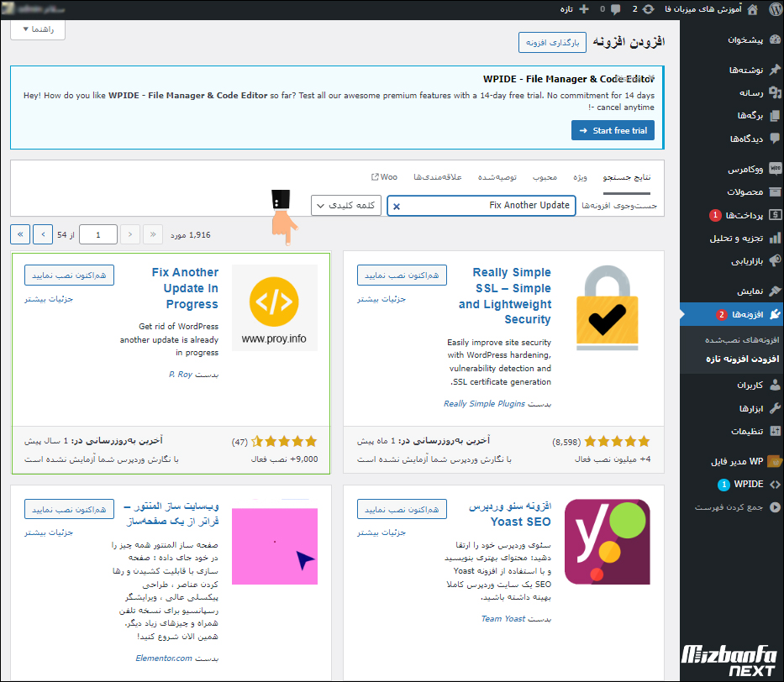View more details for Elementor plugin

coord(49,532)
